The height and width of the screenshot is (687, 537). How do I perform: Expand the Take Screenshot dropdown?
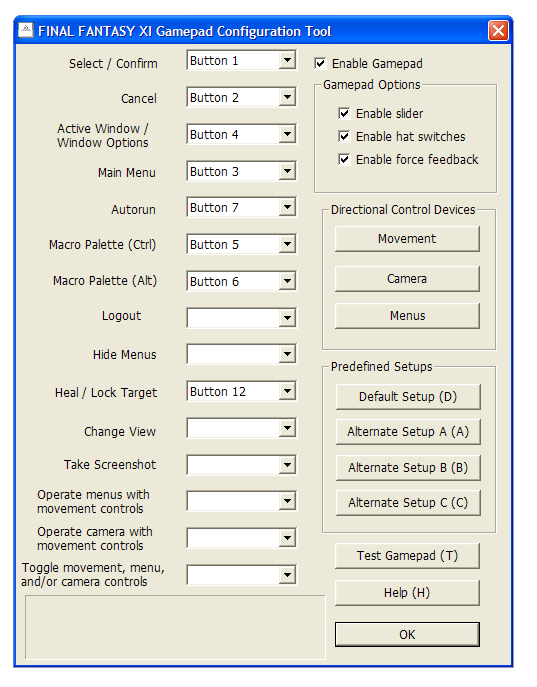point(287,465)
